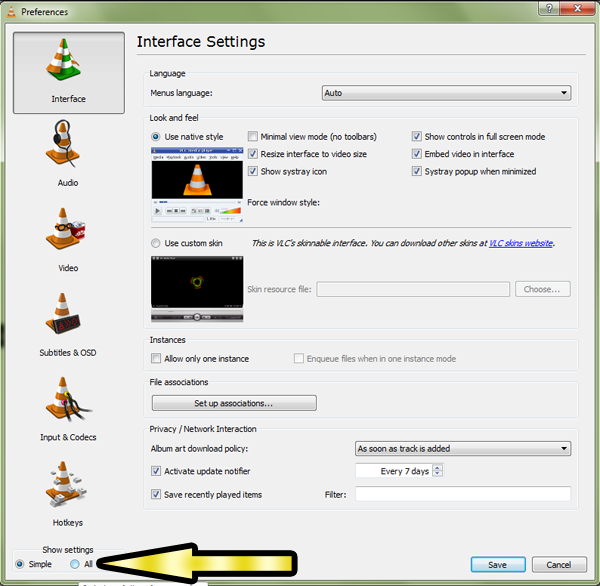
Task: Click the custom skin preview thumbnail
Action: coord(197,289)
